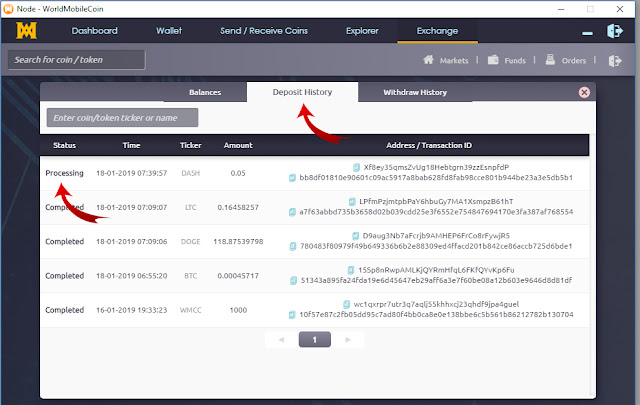Viewport: 640px width, 405px height.
Task: Click the amount 0.00045717
Action: click(x=238, y=276)
